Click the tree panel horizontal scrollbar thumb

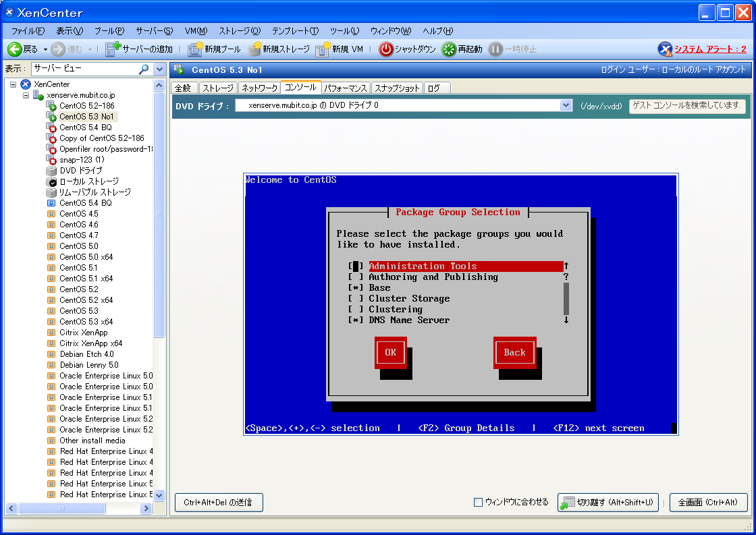tap(61, 509)
